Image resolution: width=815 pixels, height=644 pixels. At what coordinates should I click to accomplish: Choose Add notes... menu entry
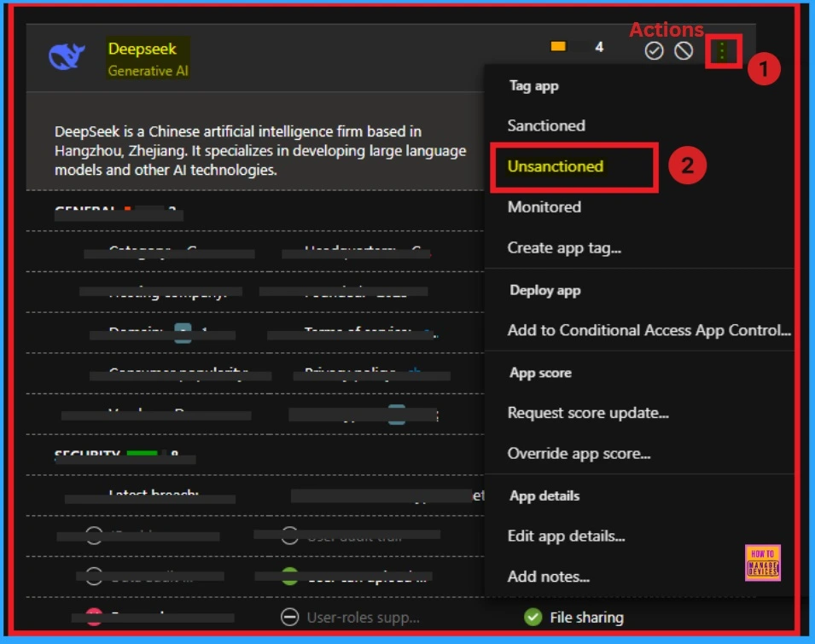coord(549,577)
